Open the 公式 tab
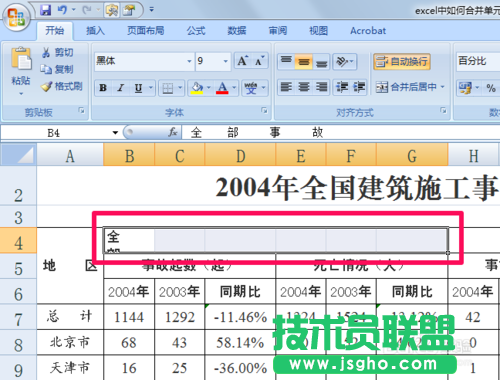This screenshot has height=380, width=500. click(196, 31)
